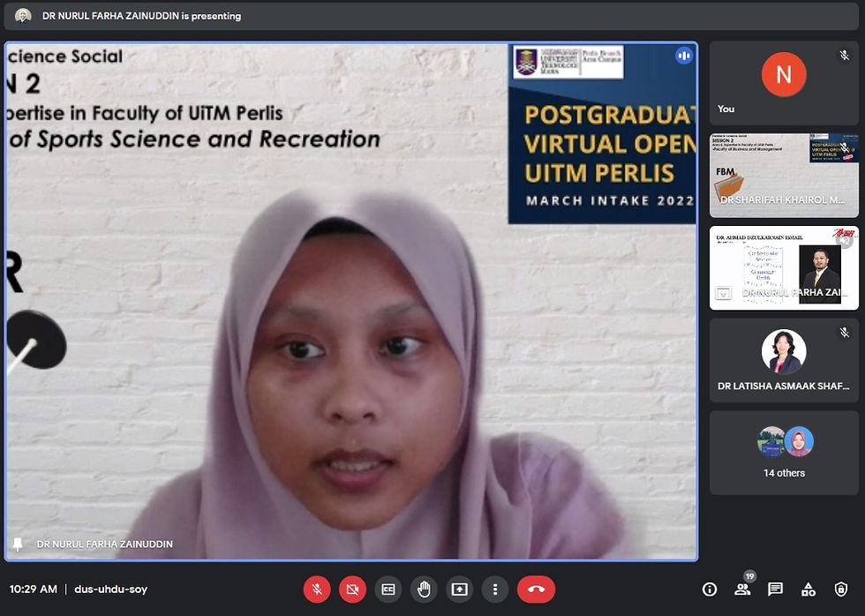Leave the call
The height and width of the screenshot is (616, 865).
(x=536, y=589)
